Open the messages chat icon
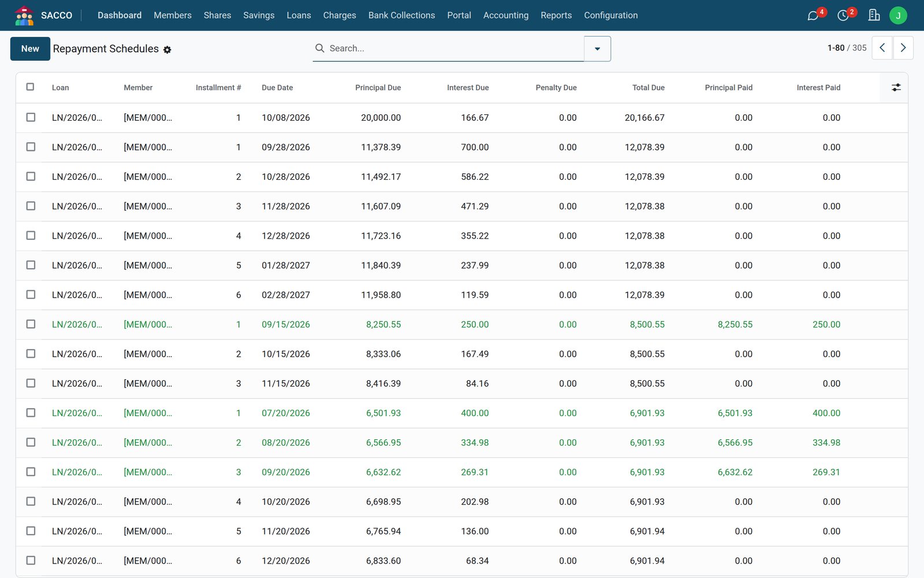The width and height of the screenshot is (924, 578). click(813, 16)
